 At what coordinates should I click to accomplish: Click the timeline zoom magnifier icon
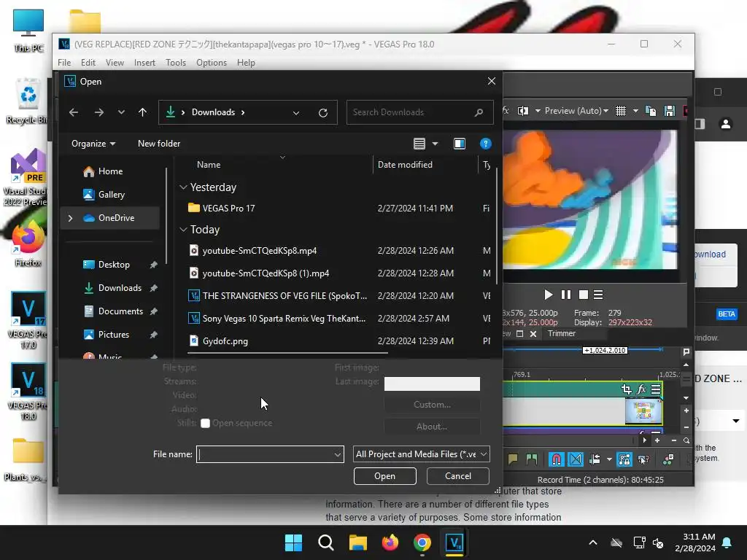(686, 441)
